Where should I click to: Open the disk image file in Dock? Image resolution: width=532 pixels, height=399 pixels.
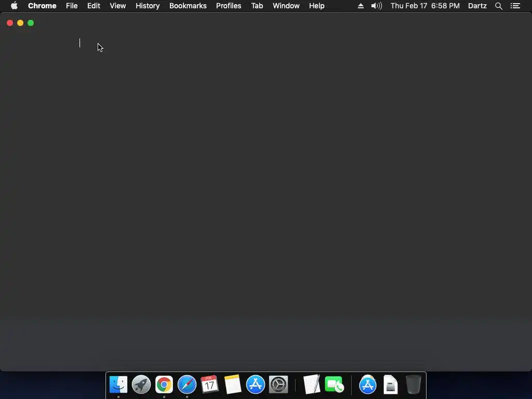[x=391, y=384]
